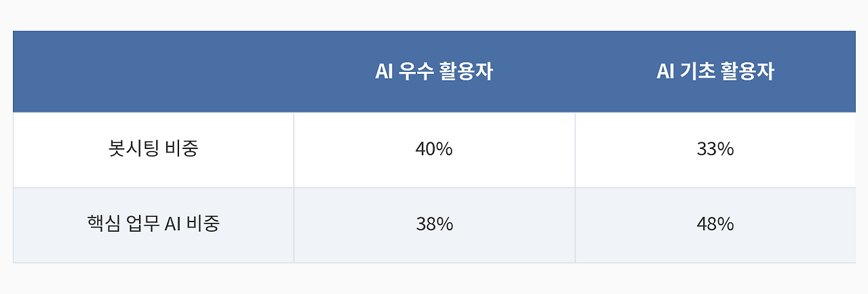
Task: Select the "핵심 업무 AI 비중" row label
Action: click(x=153, y=225)
